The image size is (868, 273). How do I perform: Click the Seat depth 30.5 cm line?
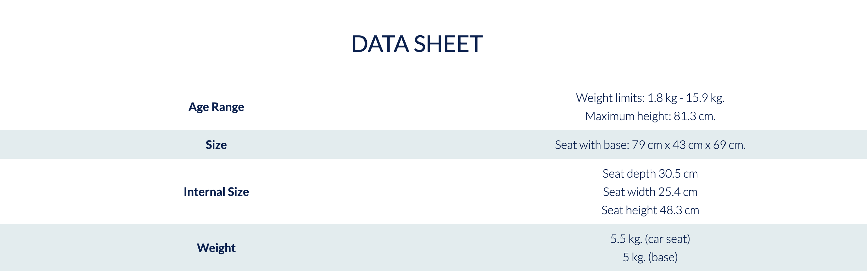tap(650, 174)
